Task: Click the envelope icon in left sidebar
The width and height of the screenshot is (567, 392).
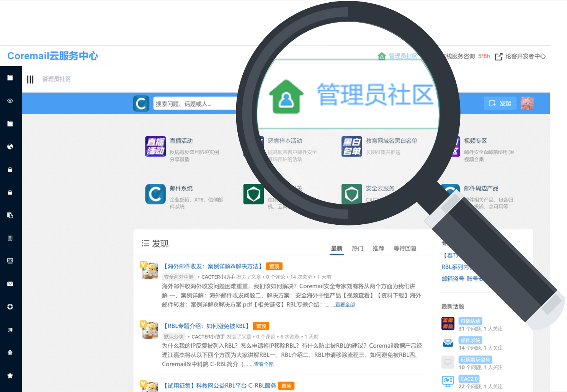Action: [10, 284]
